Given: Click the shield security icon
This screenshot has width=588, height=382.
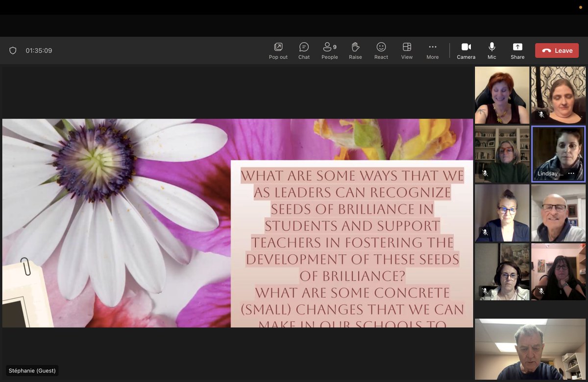Looking at the screenshot, I should click(x=13, y=50).
